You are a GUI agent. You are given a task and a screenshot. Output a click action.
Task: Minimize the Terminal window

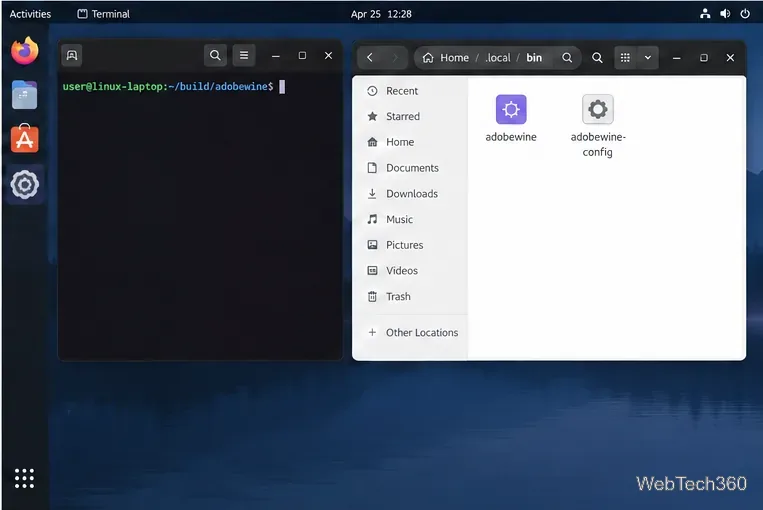276,56
